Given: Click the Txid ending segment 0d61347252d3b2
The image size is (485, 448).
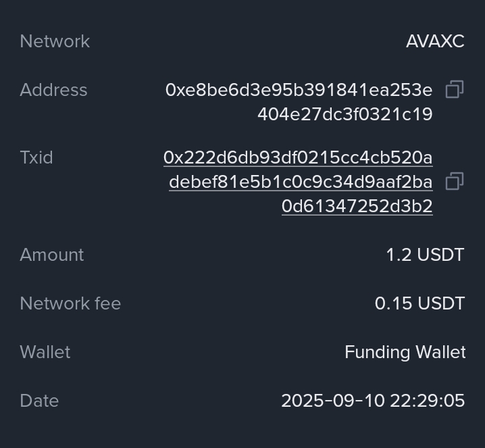Looking at the screenshot, I should tap(357, 206).
